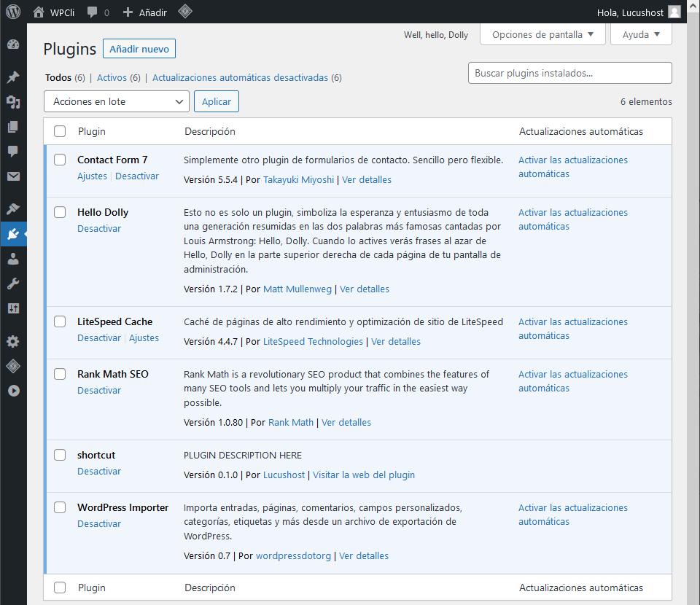Image resolution: width=700 pixels, height=605 pixels.
Task: Open Contact mail envelope sidebar icon
Action: pyautogui.click(x=13, y=176)
